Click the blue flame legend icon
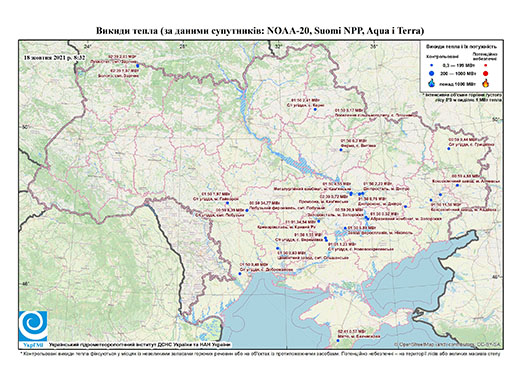Screen dimensions: 520x368 point(432,83)
